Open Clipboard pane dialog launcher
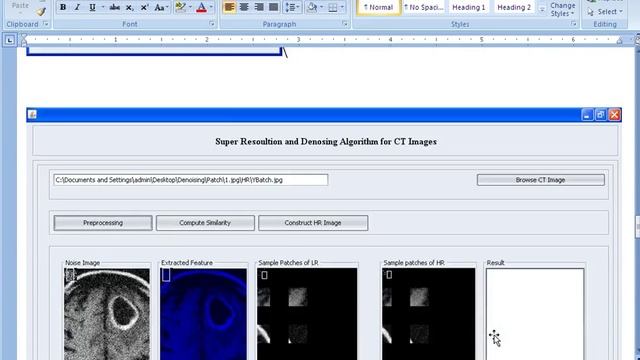The height and width of the screenshot is (360, 640). point(46,24)
